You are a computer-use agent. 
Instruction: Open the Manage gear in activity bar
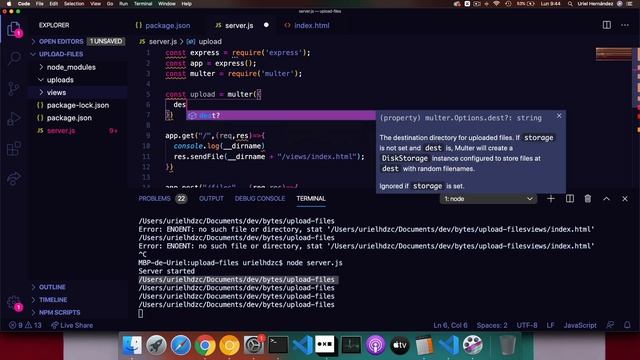[x=14, y=302]
